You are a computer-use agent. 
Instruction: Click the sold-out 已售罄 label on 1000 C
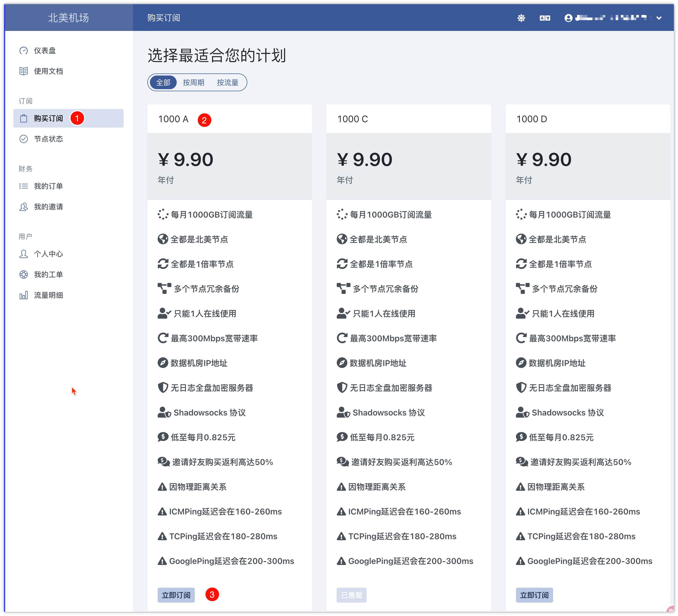[351, 595]
